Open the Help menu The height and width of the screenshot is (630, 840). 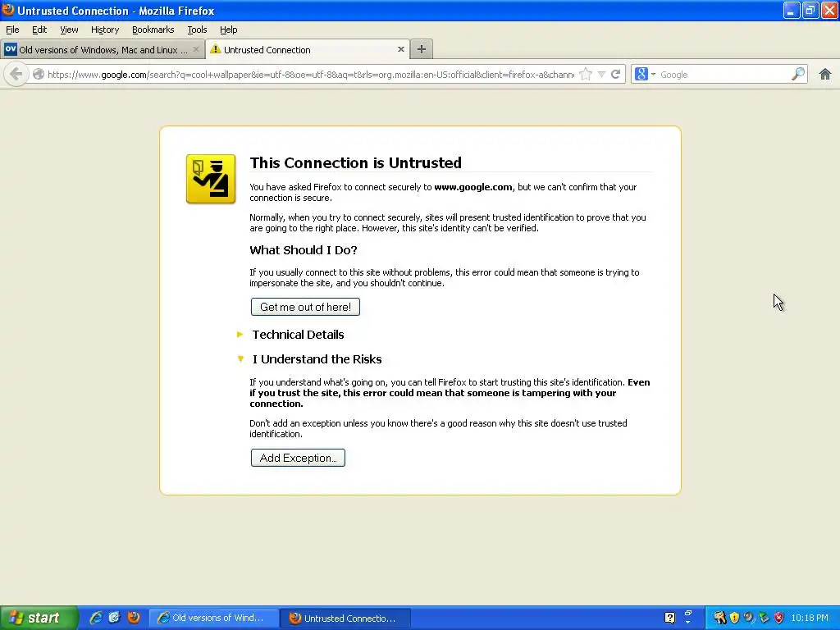coord(228,30)
